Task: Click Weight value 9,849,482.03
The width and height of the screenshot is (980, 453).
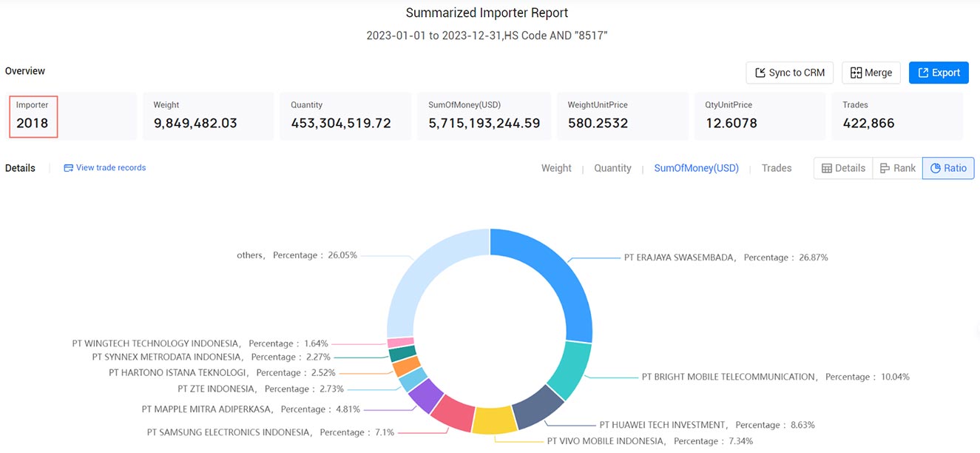Action: coord(195,123)
